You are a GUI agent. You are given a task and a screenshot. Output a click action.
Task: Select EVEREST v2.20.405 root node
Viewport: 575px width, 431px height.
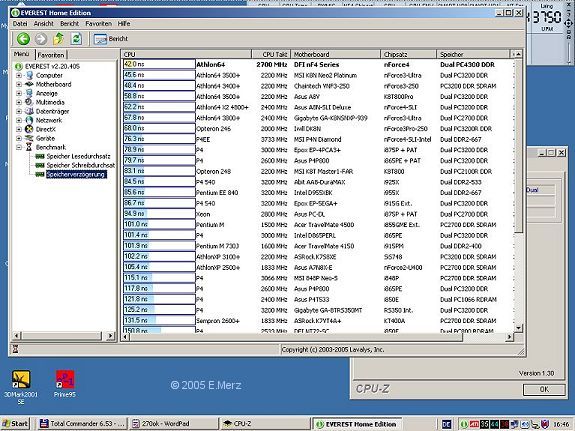52,66
